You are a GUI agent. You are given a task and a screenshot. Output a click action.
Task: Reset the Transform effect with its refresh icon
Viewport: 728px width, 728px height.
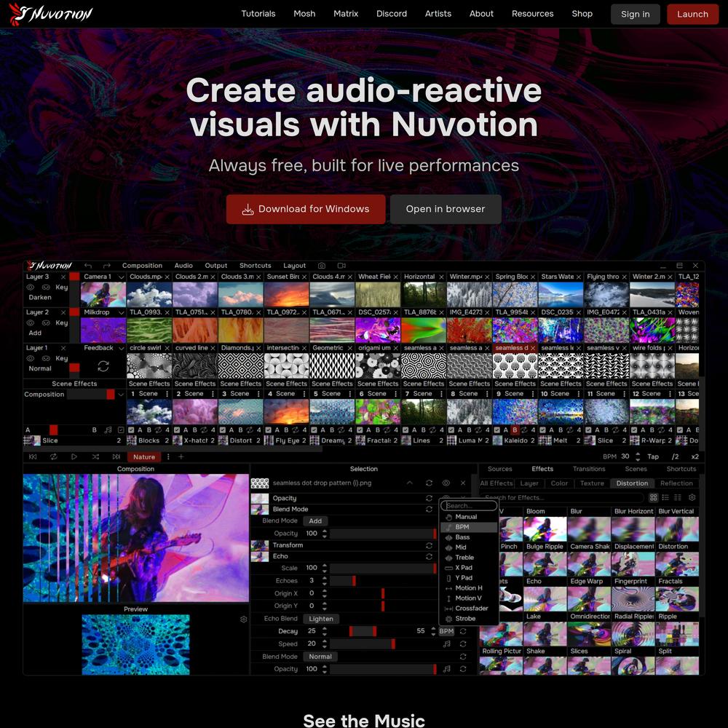(429, 545)
